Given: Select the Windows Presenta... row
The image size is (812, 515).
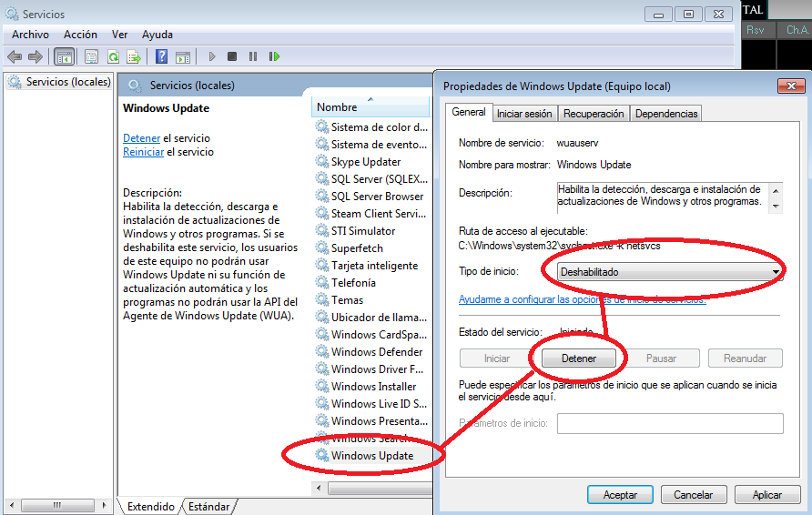Looking at the screenshot, I should 371,420.
